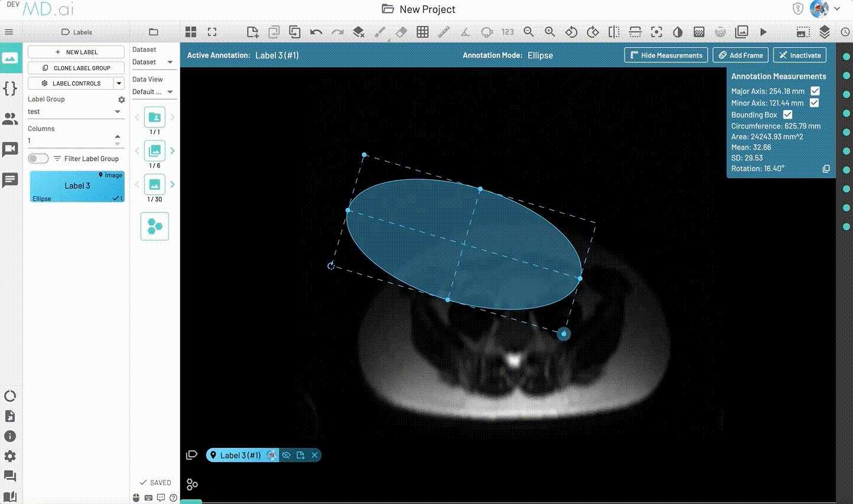Image resolution: width=853 pixels, height=504 pixels.
Task: Click the Hide Measurements button
Action: [x=666, y=55]
